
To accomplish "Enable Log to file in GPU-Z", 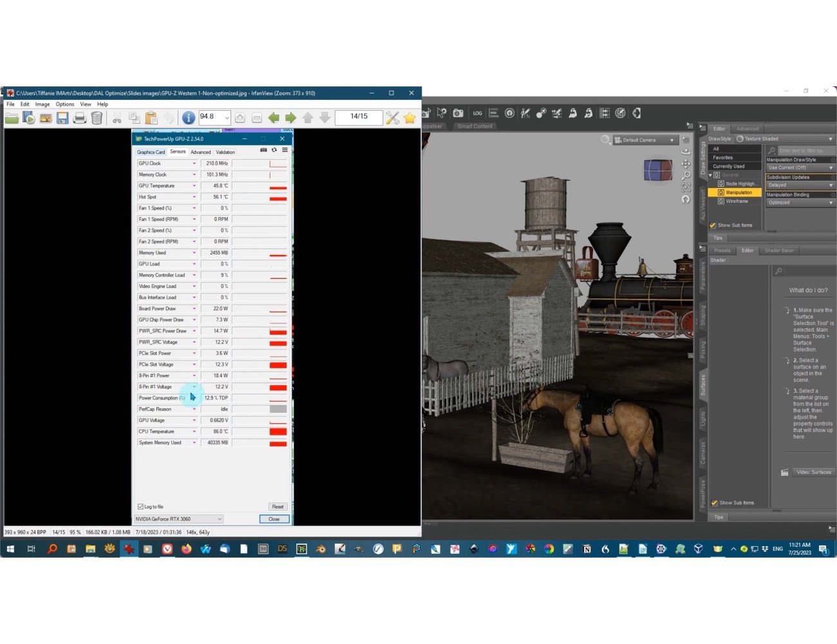I will 140,506.
